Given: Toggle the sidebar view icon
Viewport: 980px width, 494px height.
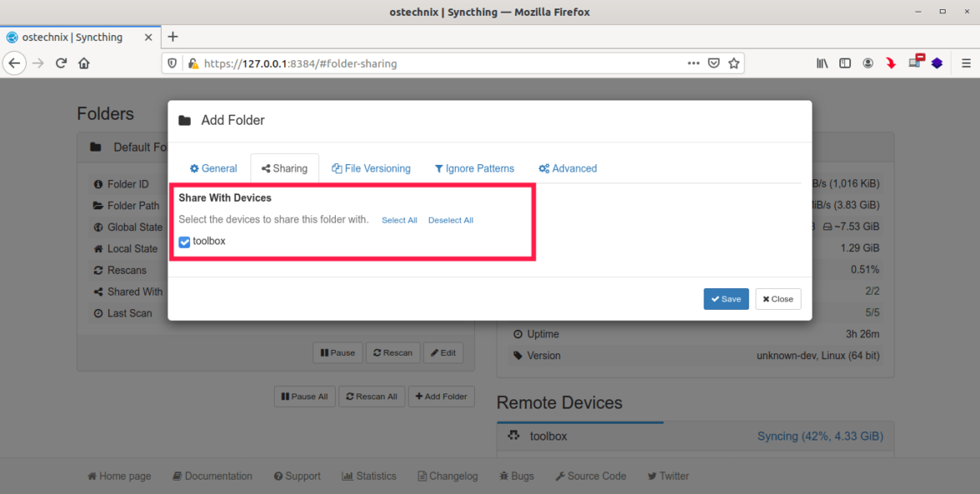Looking at the screenshot, I should (845, 63).
